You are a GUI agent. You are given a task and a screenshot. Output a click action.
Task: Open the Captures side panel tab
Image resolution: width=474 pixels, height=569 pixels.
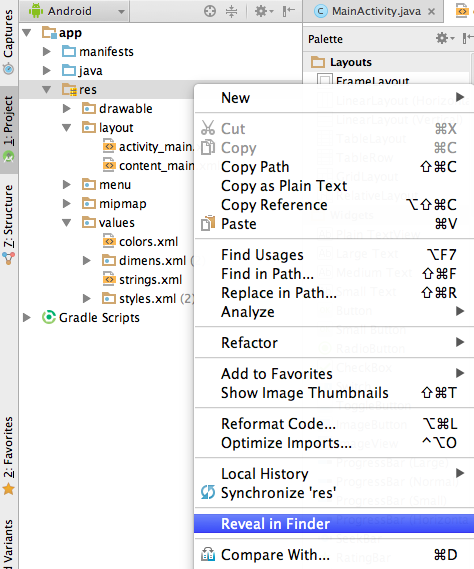click(x=8, y=43)
